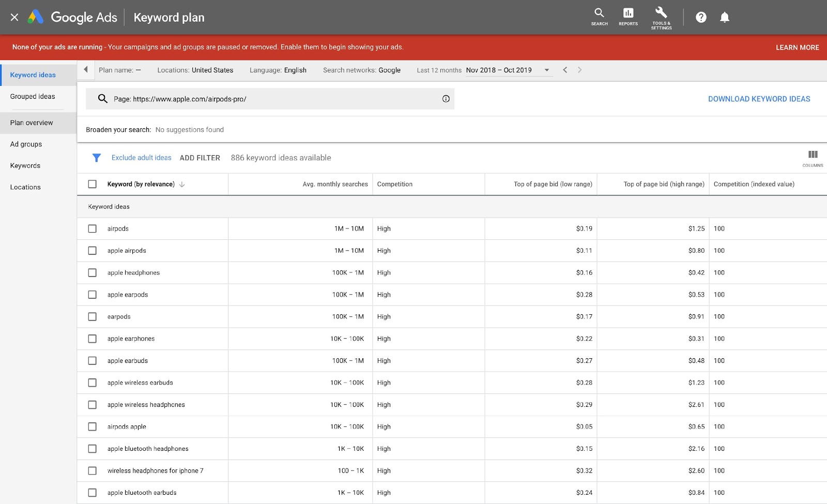Sort by Top of page bid (high range)
The height and width of the screenshot is (504, 827).
pos(664,185)
